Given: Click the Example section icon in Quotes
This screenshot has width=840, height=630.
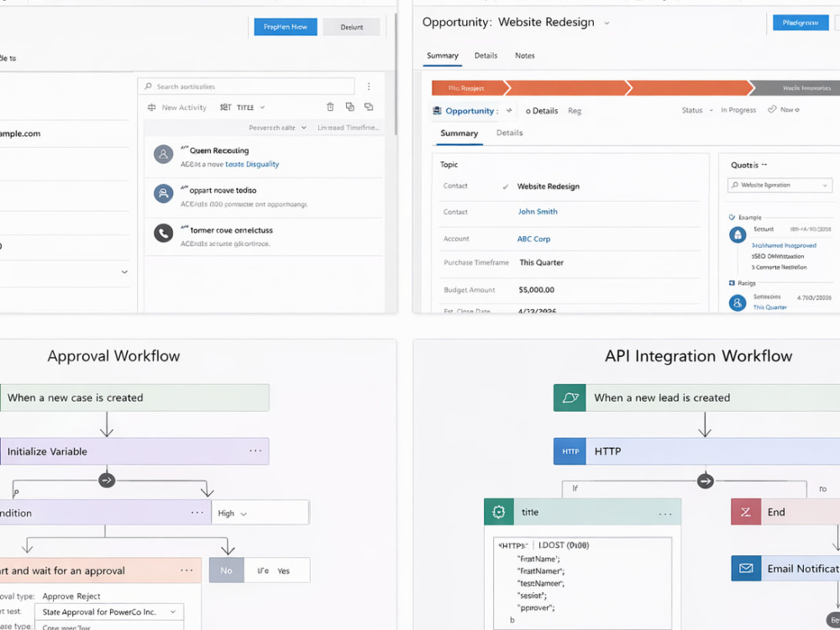Looking at the screenshot, I should coord(732,218).
